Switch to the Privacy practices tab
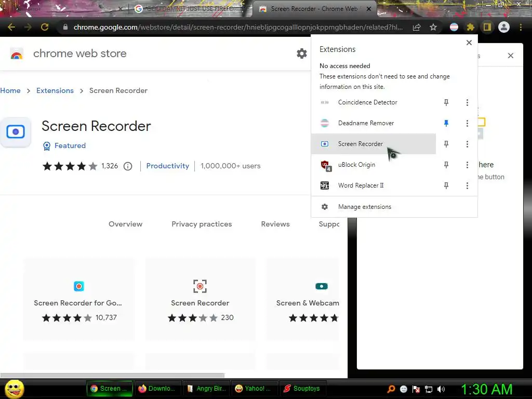The height and width of the screenshot is (399, 532). coord(202,224)
